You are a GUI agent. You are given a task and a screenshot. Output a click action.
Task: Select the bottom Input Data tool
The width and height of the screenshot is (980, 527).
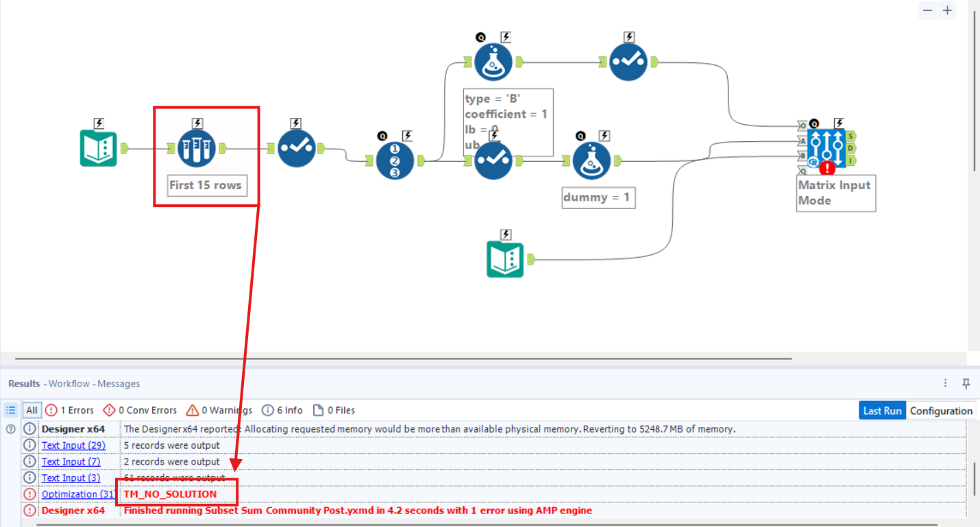pos(505,259)
